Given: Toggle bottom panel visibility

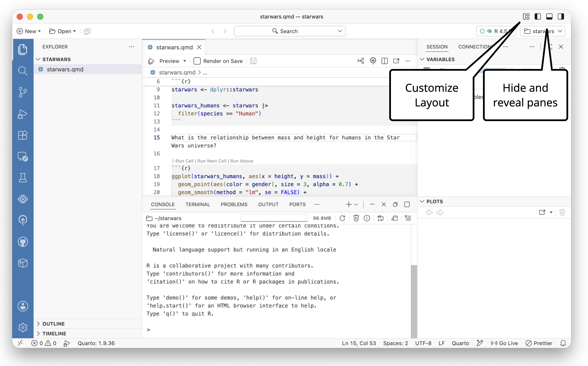Looking at the screenshot, I should [549, 16].
